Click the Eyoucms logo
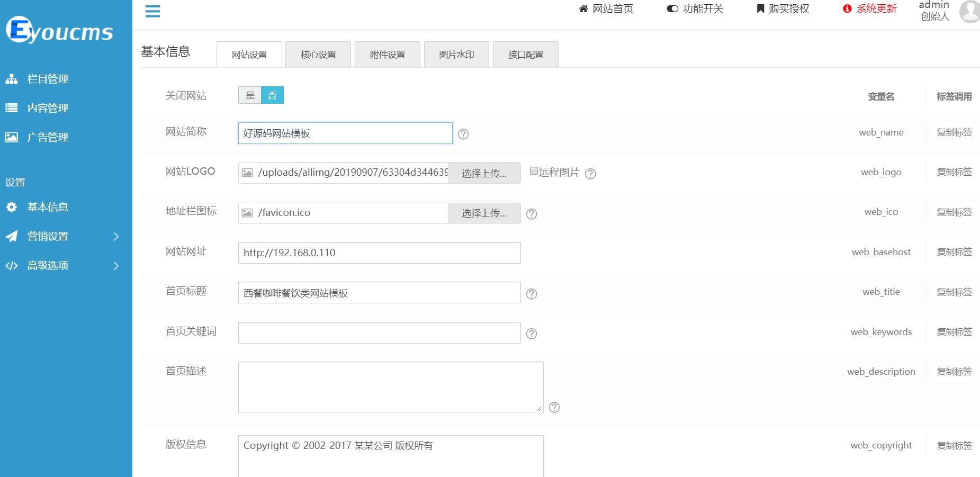Screen dimensions: 980x477 (x=59, y=31)
